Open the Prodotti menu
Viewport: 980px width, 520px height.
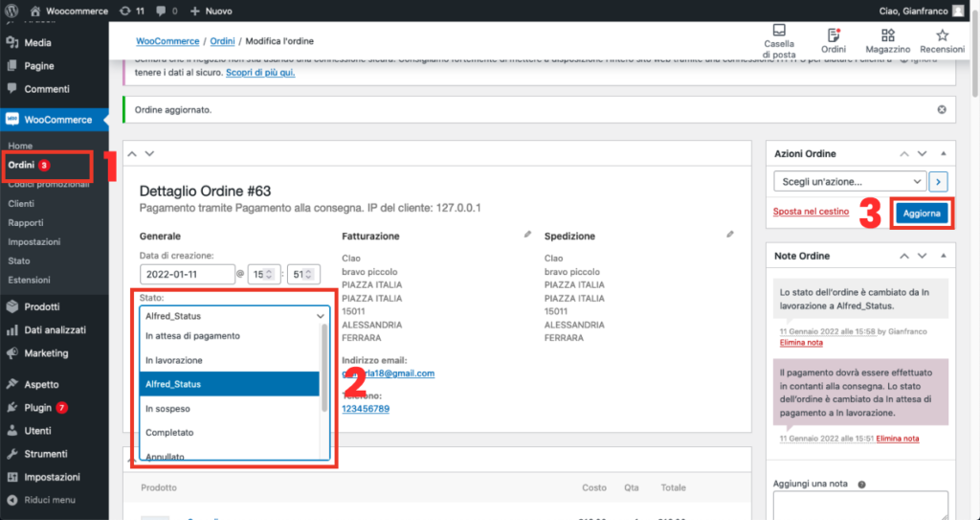point(42,306)
